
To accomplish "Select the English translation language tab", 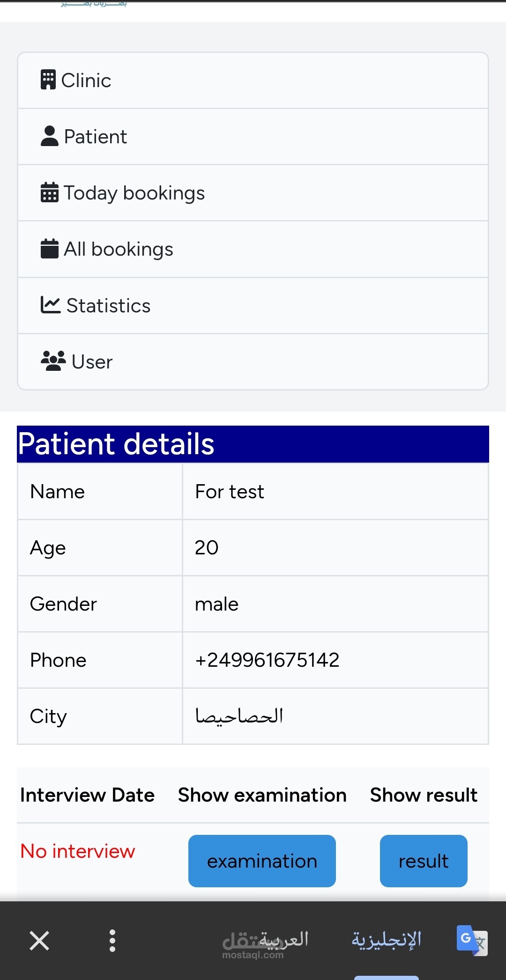I will tap(387, 940).
